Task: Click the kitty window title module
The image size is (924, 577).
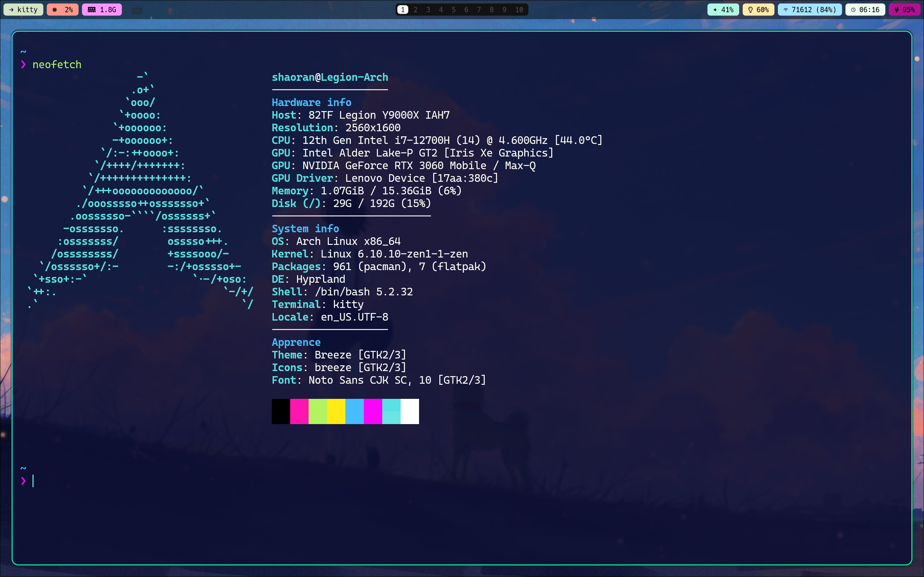Action: (23, 9)
